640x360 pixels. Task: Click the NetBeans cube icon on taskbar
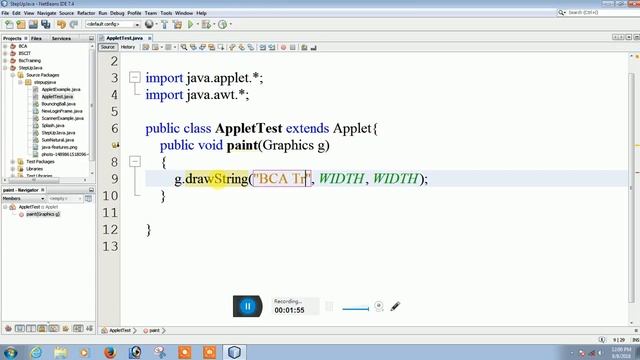pos(234,352)
